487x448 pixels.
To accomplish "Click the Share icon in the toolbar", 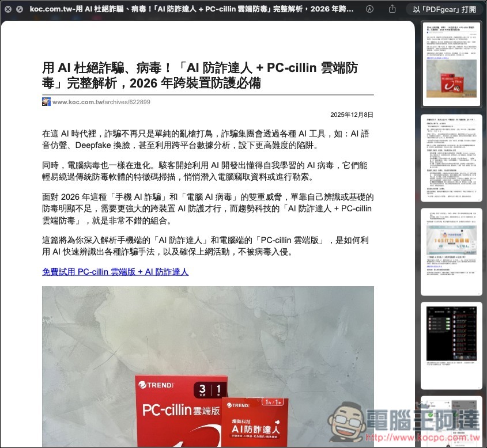I will coord(392,9).
